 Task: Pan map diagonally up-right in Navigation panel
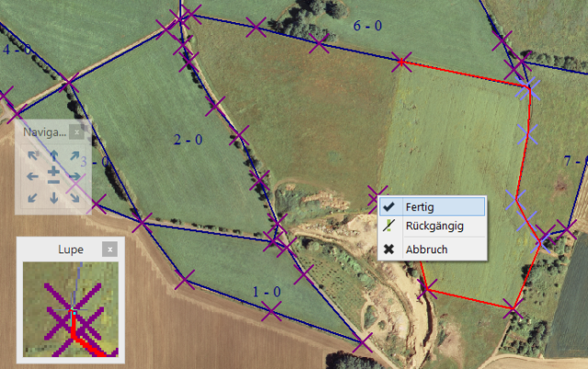[74, 155]
